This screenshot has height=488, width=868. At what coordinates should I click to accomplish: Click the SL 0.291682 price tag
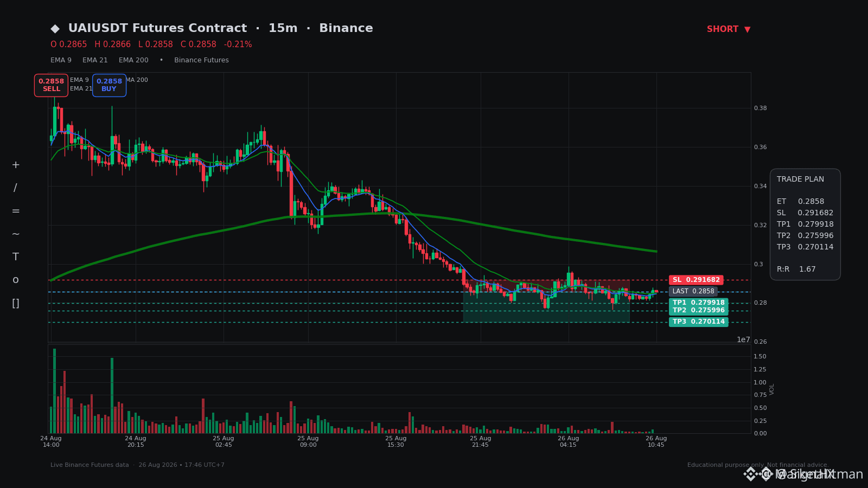[x=696, y=280]
